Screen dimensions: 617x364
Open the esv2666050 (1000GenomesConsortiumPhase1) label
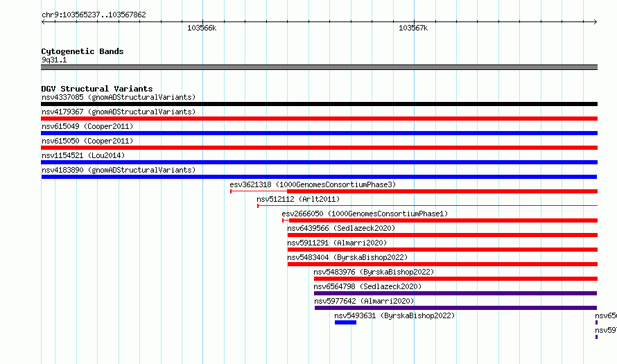click(365, 214)
